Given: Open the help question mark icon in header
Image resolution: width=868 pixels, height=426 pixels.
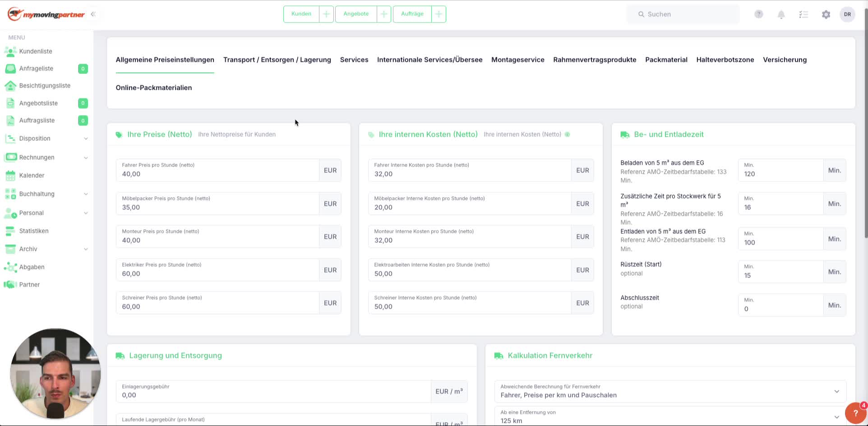Looking at the screenshot, I should (759, 14).
